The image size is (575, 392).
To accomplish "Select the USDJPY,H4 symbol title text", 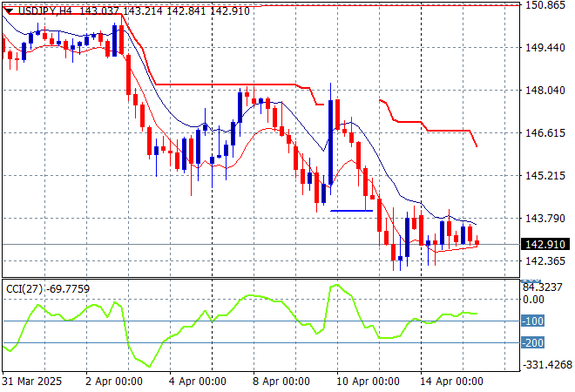I will click(x=45, y=11).
